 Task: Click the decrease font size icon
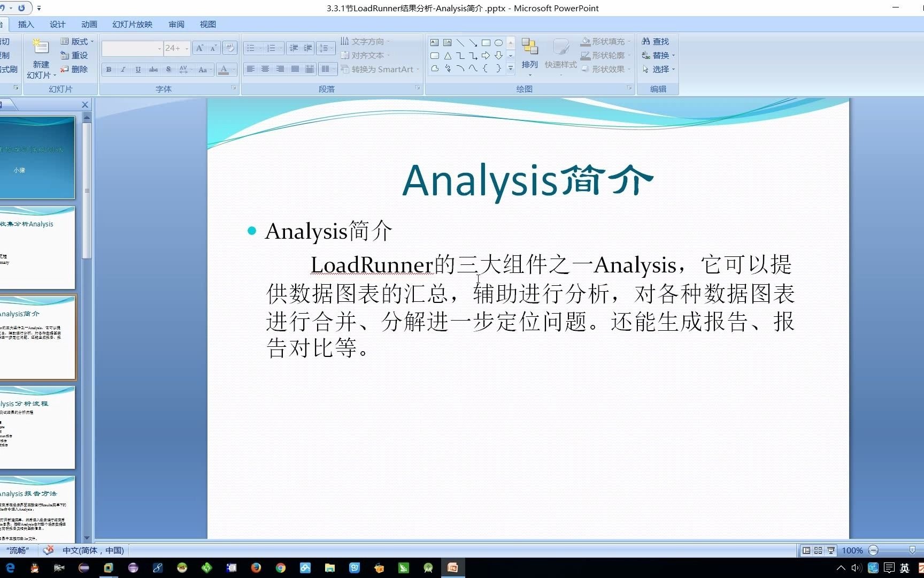coord(213,48)
